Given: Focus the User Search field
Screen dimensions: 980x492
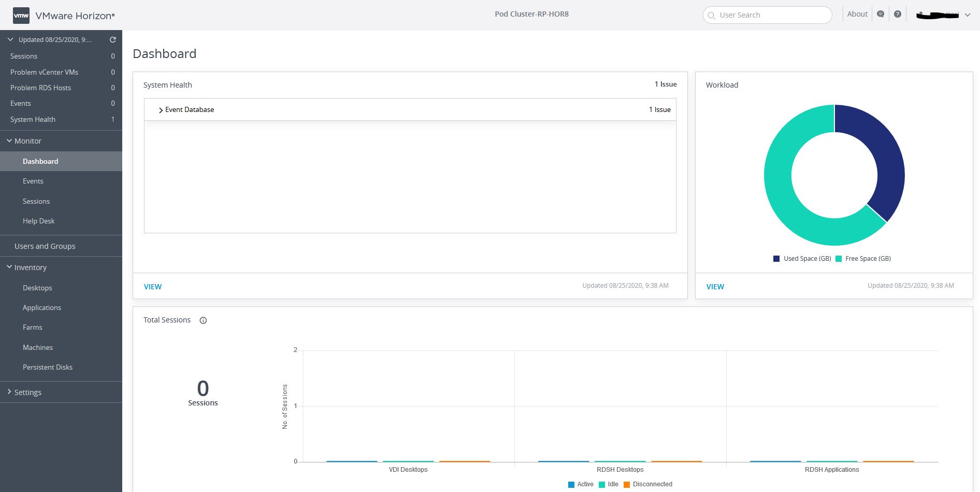Looking at the screenshot, I should click(x=767, y=15).
